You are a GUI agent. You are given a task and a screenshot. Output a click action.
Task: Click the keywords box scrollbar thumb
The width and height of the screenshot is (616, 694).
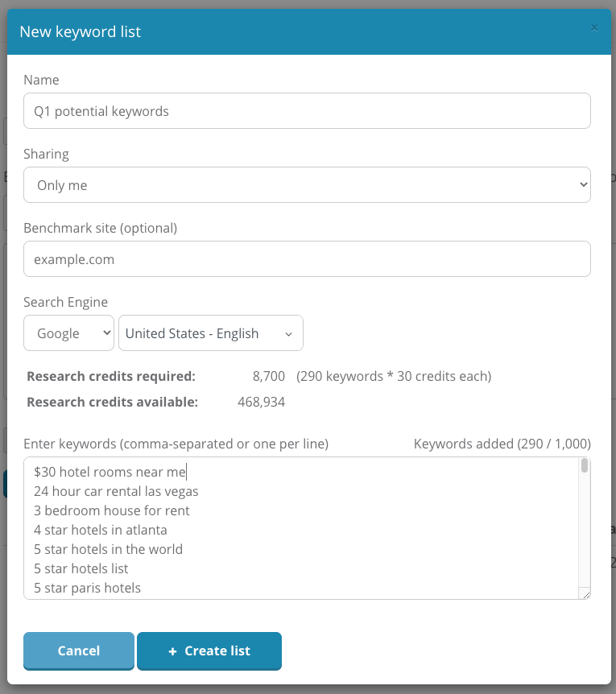585,466
